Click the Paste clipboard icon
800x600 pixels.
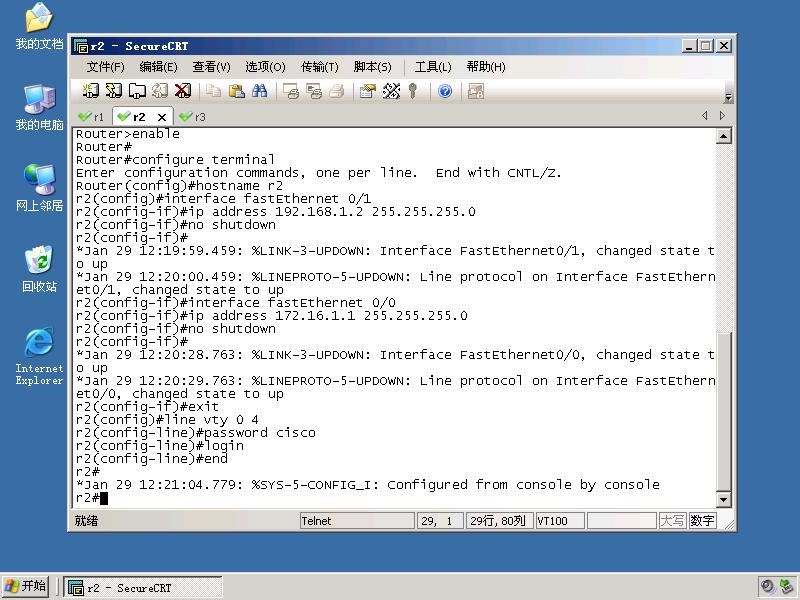pos(236,91)
